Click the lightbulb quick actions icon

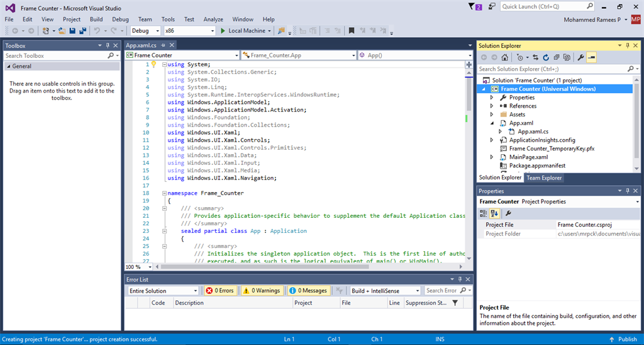pos(153,64)
